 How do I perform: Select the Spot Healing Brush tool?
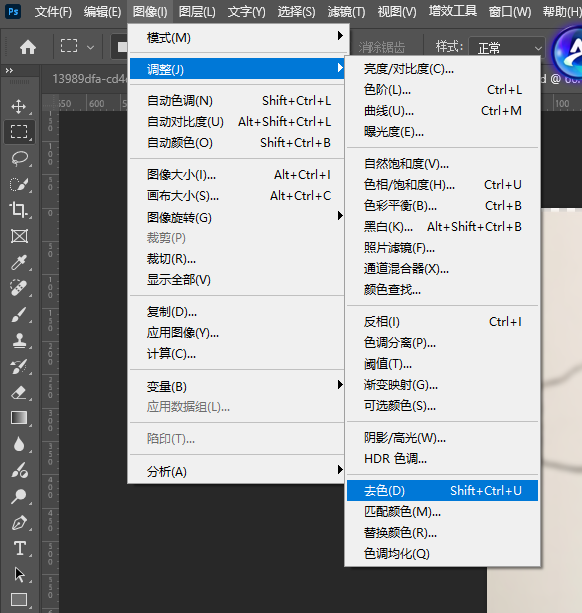click(19, 288)
